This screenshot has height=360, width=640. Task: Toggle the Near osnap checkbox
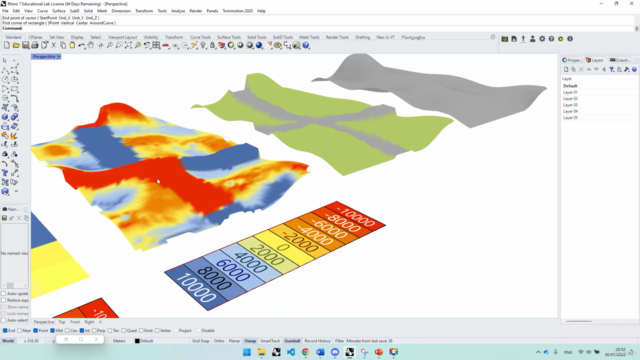pos(20,331)
